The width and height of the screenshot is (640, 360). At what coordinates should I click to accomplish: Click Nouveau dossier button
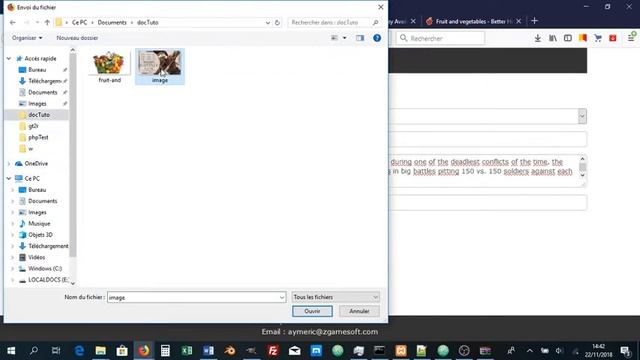pos(77,38)
